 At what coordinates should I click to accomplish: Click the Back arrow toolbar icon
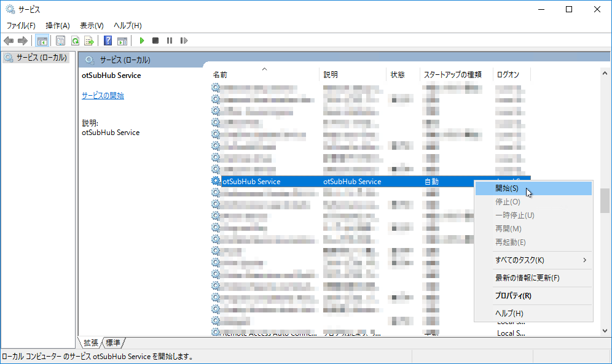click(9, 41)
